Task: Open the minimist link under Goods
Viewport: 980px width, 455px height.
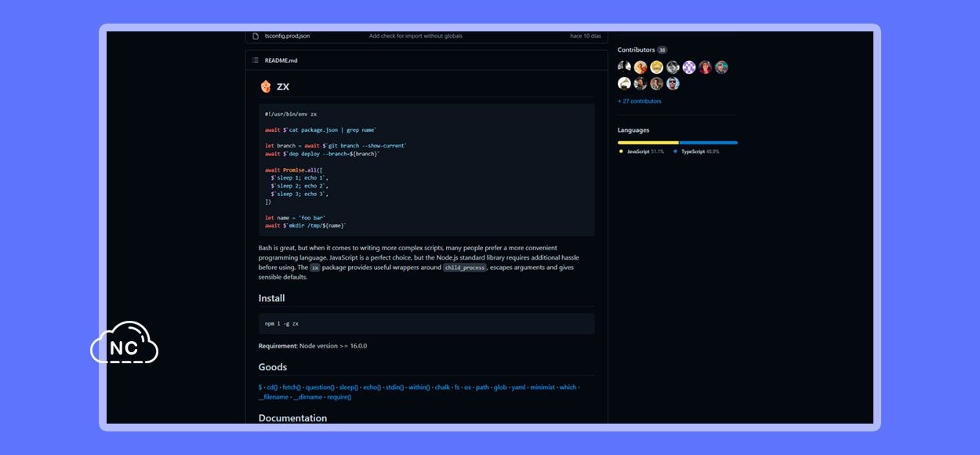Action: 543,387
